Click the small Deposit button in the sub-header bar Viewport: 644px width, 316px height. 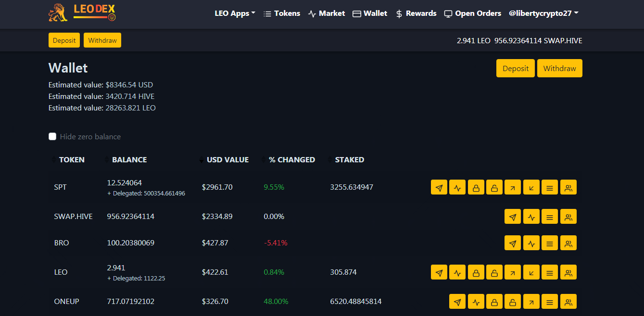point(64,40)
